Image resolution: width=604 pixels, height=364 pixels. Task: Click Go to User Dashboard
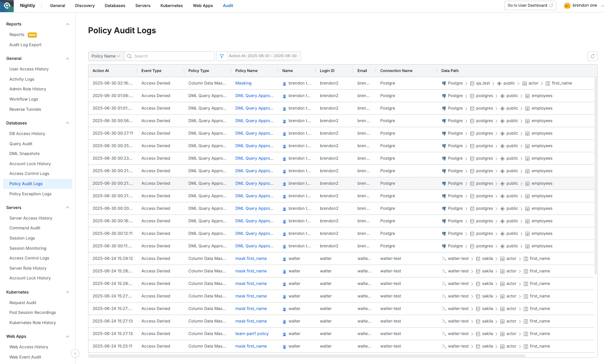(x=530, y=5)
